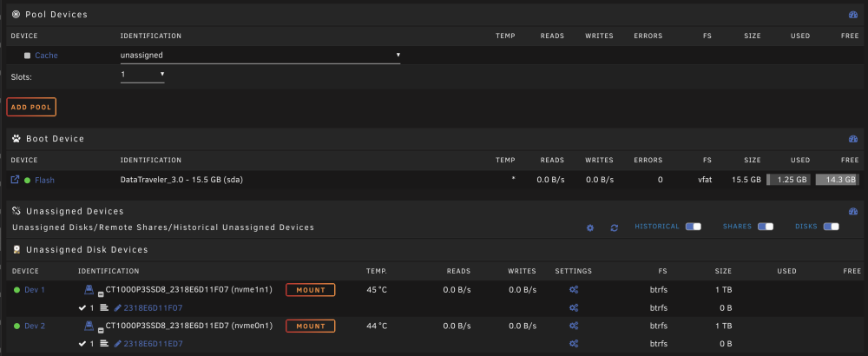
Task: Open the Slots count dropdown
Action: tap(142, 74)
